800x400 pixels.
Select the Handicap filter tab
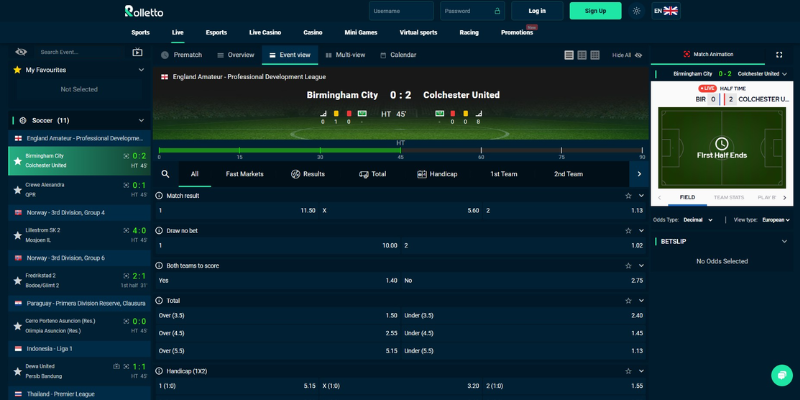click(437, 174)
